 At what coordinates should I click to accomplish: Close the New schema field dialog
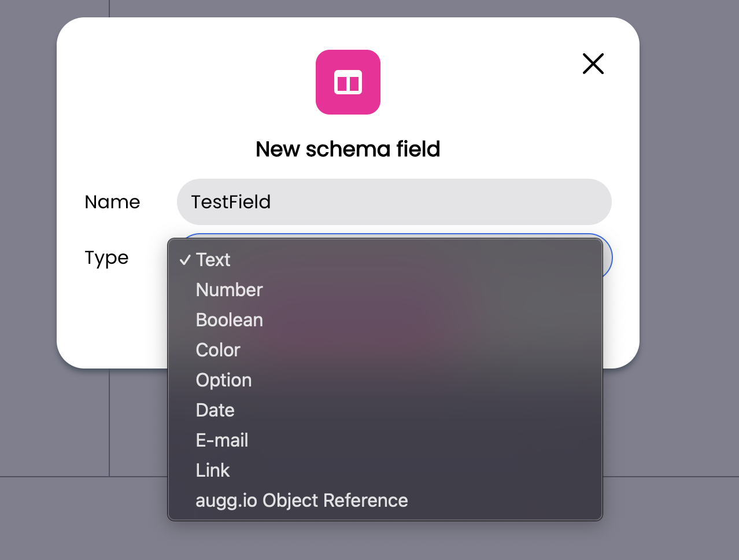593,64
